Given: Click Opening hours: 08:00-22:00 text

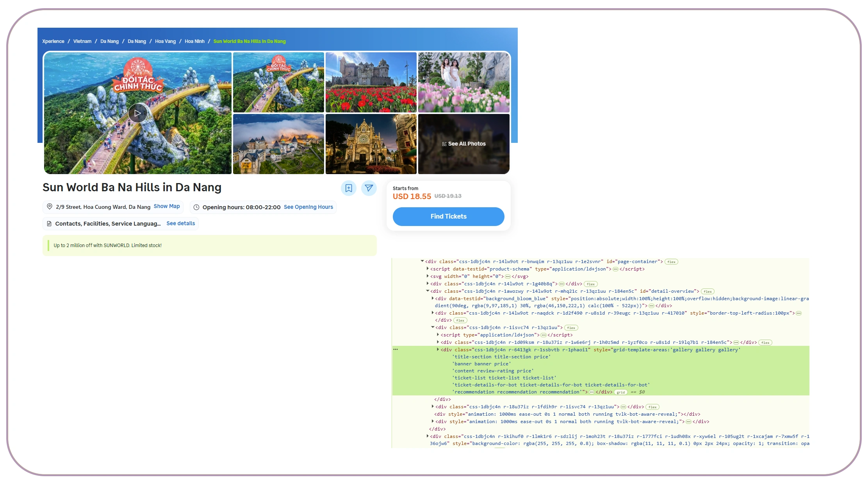Looking at the screenshot, I should 241,207.
